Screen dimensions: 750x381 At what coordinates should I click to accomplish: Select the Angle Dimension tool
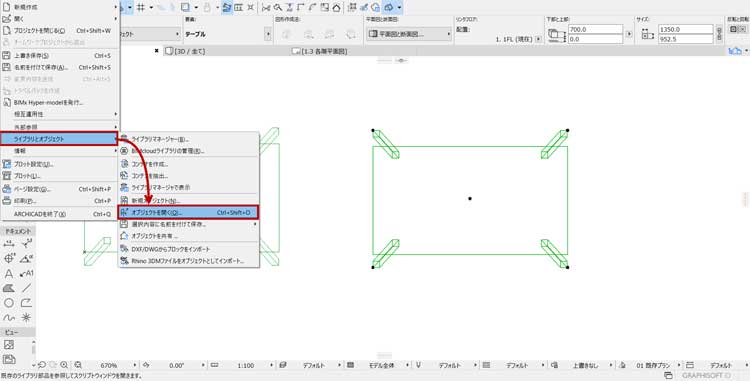click(26, 259)
